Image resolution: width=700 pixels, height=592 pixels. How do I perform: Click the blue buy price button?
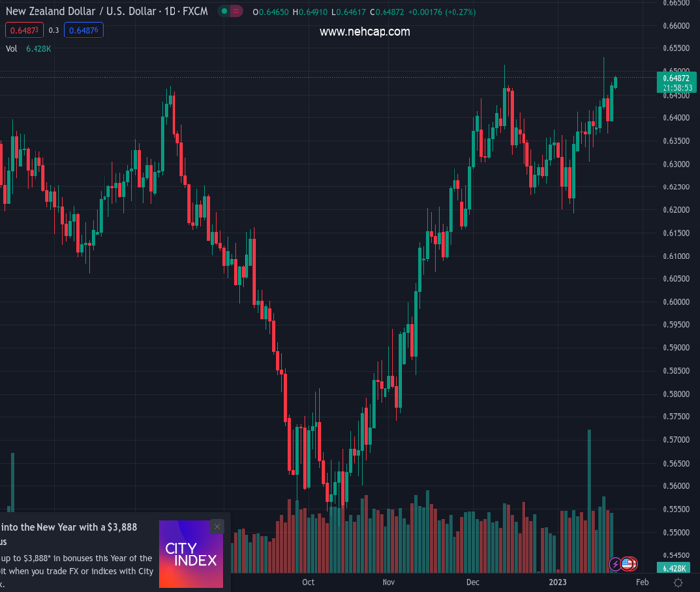[83, 31]
